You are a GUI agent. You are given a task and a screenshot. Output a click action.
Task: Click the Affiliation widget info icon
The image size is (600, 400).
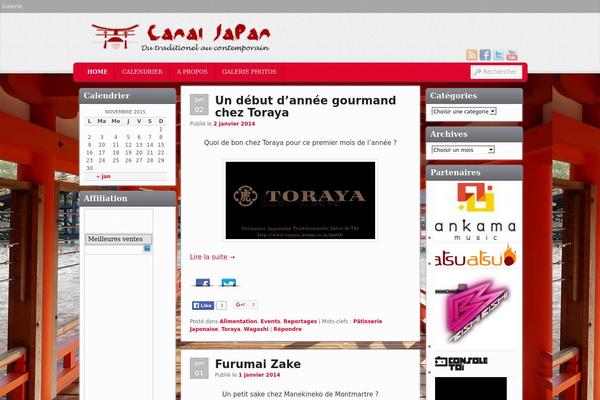click(147, 248)
